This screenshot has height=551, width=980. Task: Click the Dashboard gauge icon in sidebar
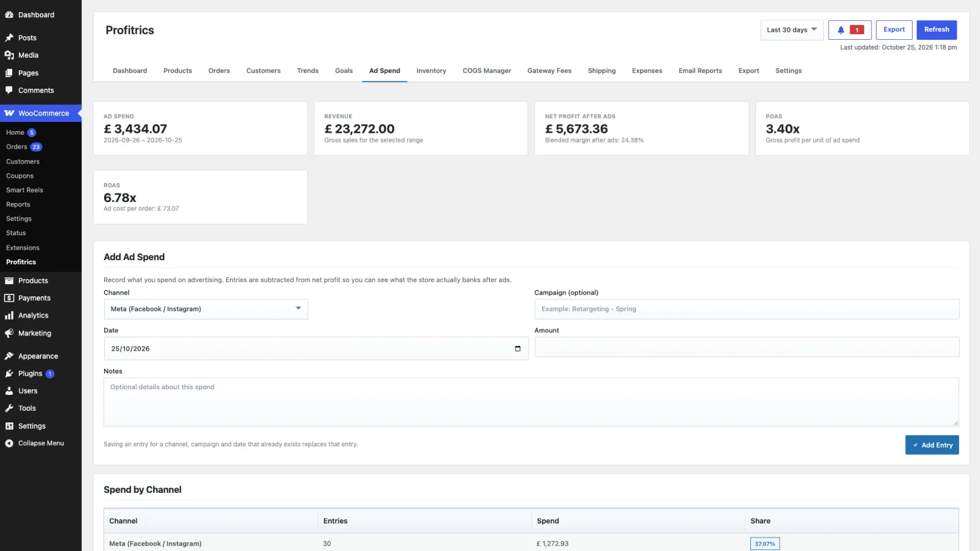tap(9, 15)
